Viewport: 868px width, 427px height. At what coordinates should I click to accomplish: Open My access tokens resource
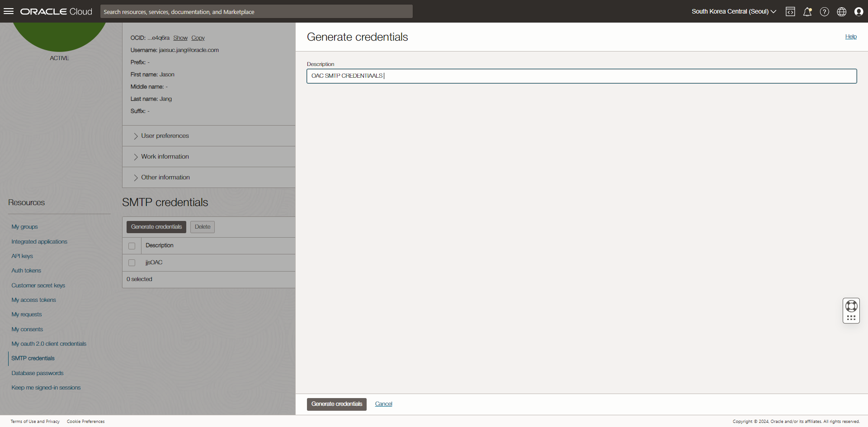[34, 300]
